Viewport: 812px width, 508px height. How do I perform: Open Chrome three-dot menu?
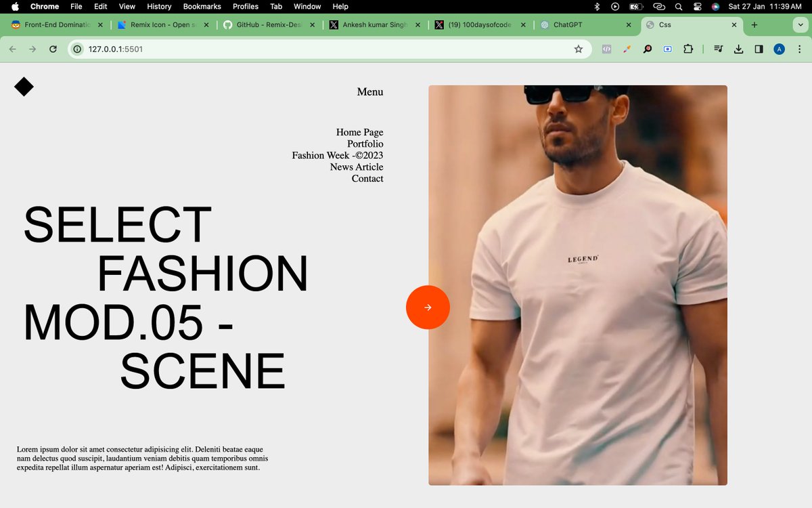(799, 49)
